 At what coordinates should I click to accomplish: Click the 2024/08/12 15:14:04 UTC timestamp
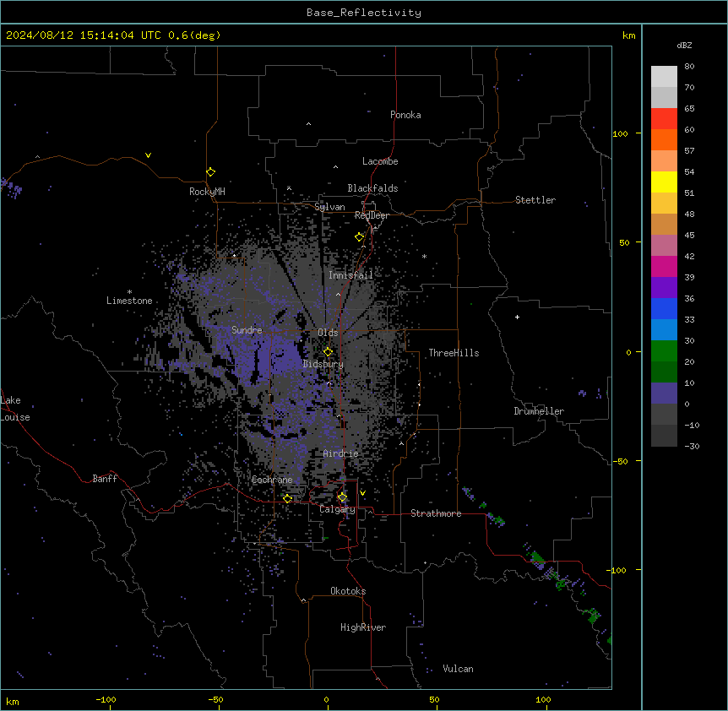click(83, 35)
